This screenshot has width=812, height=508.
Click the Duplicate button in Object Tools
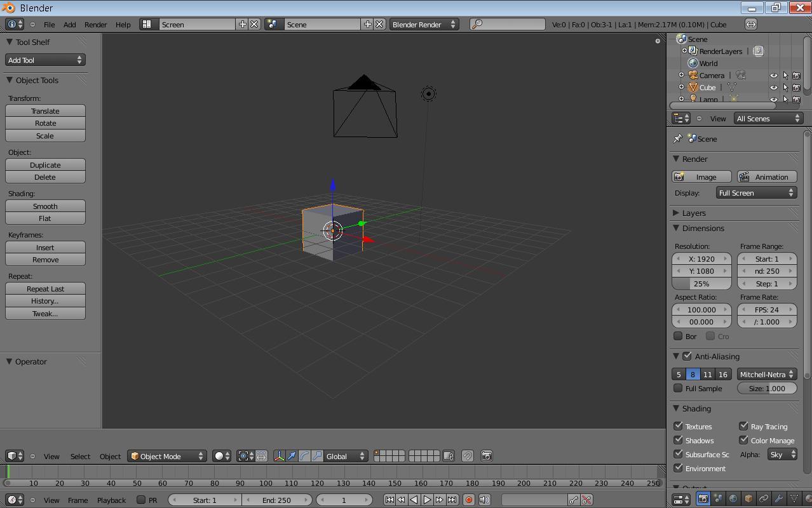(x=45, y=164)
